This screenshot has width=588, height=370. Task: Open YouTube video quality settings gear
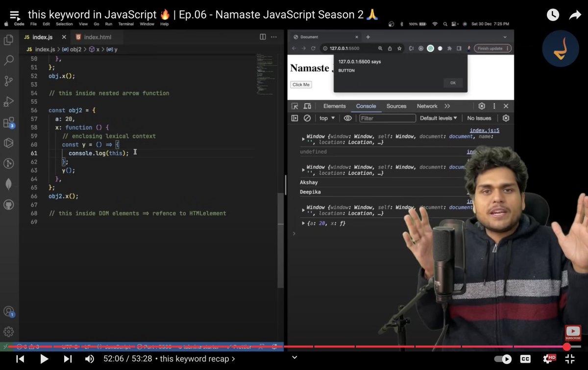[548, 359]
